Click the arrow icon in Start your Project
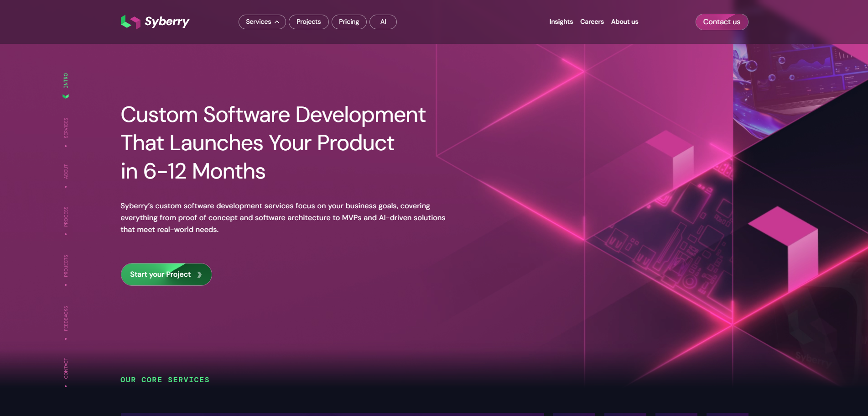Image resolution: width=868 pixels, height=416 pixels. (x=199, y=274)
